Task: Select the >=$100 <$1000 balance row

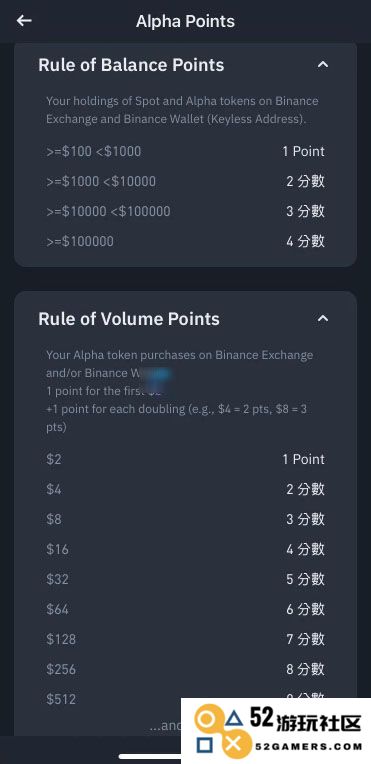Action: (185, 152)
